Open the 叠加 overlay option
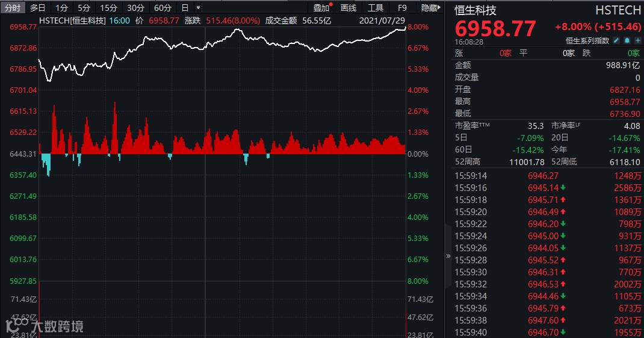The image size is (644, 338). tap(321, 7)
